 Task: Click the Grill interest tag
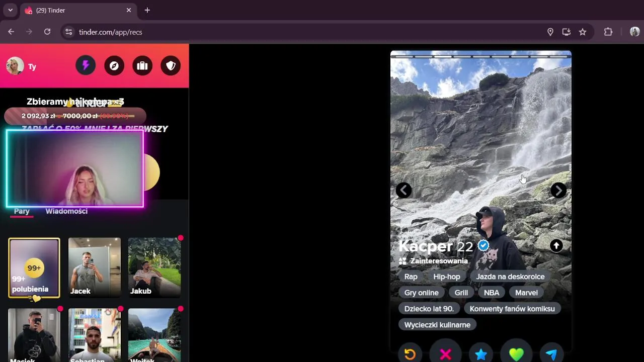pyautogui.click(x=461, y=293)
